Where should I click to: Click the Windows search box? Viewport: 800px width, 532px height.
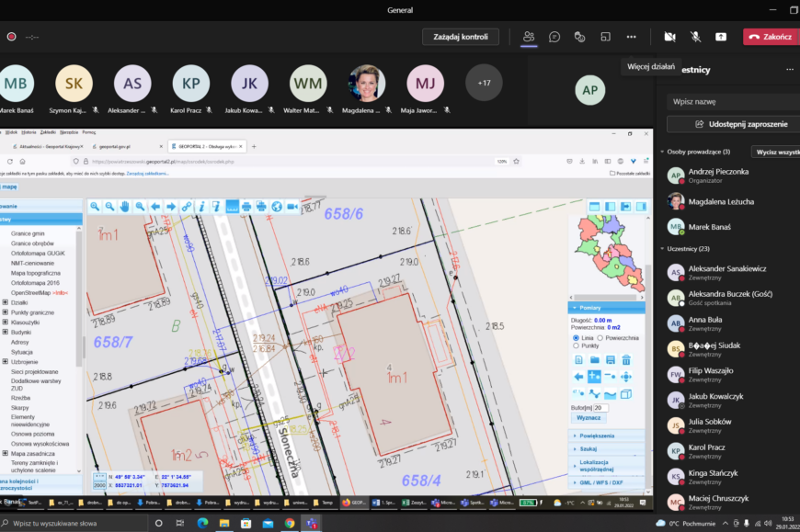74,524
